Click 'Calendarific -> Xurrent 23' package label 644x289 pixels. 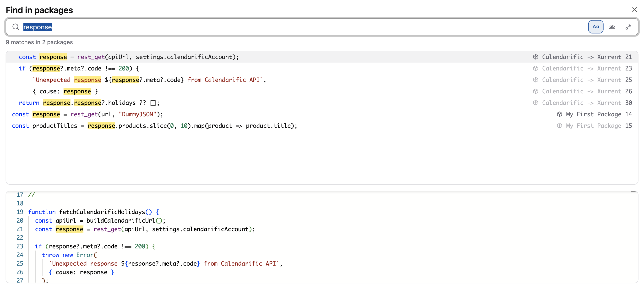click(x=587, y=69)
